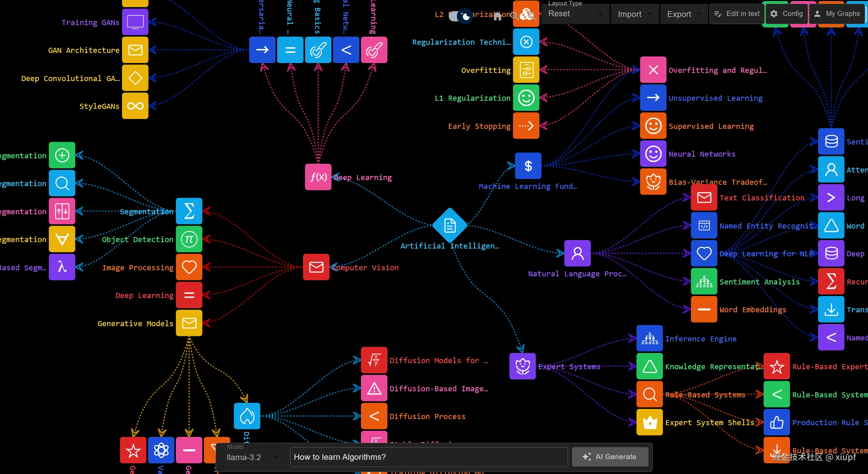Open the Layout Type Reset dropdown
Viewport: 868px width, 474px height.
(575, 14)
